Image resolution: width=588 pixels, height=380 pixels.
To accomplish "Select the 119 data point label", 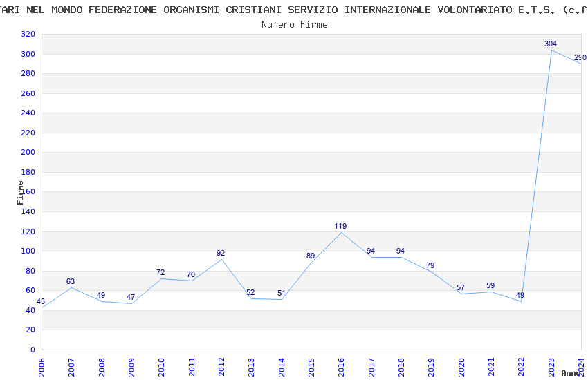I will click(x=340, y=226).
